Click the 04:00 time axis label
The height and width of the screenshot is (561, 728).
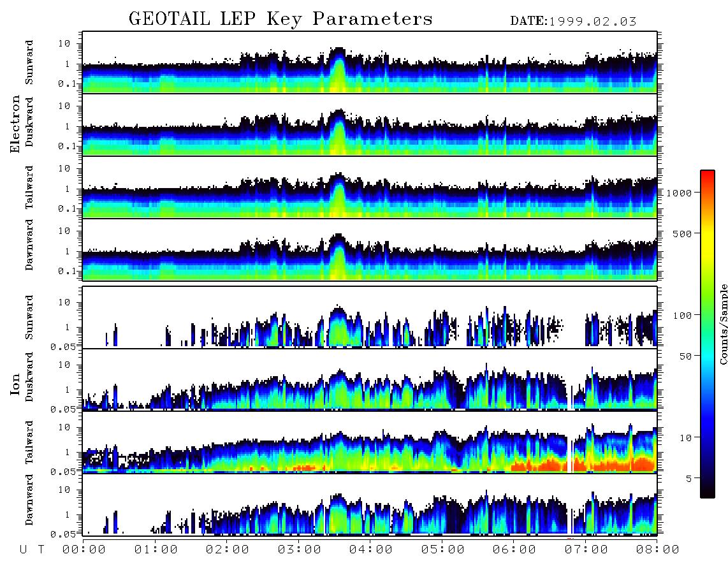tap(371, 550)
